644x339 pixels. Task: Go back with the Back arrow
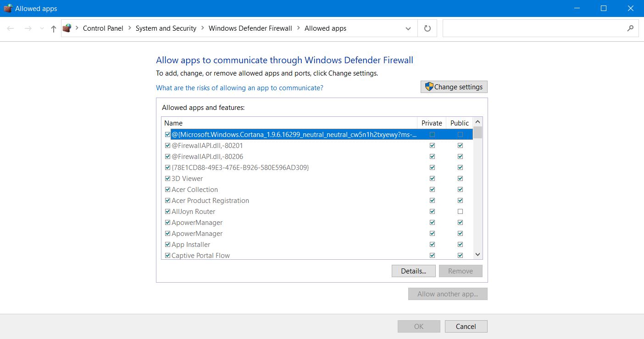pyautogui.click(x=11, y=28)
